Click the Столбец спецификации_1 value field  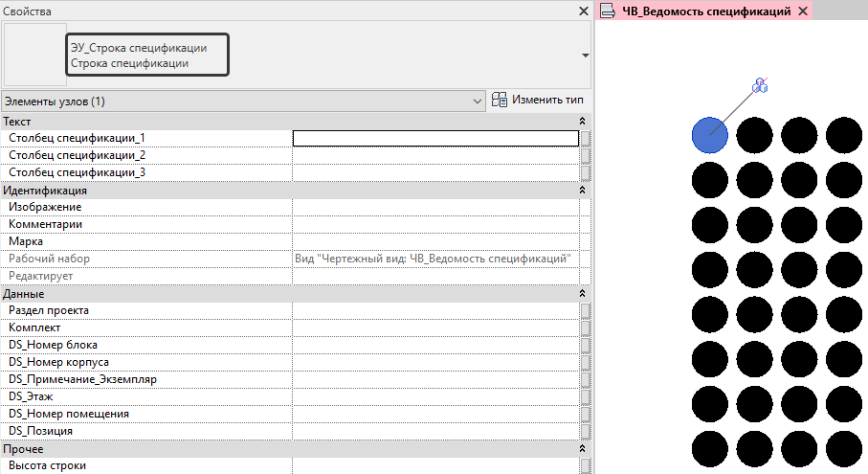435,138
